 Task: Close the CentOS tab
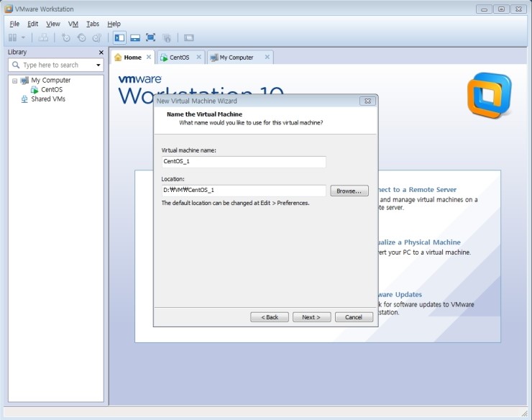199,57
